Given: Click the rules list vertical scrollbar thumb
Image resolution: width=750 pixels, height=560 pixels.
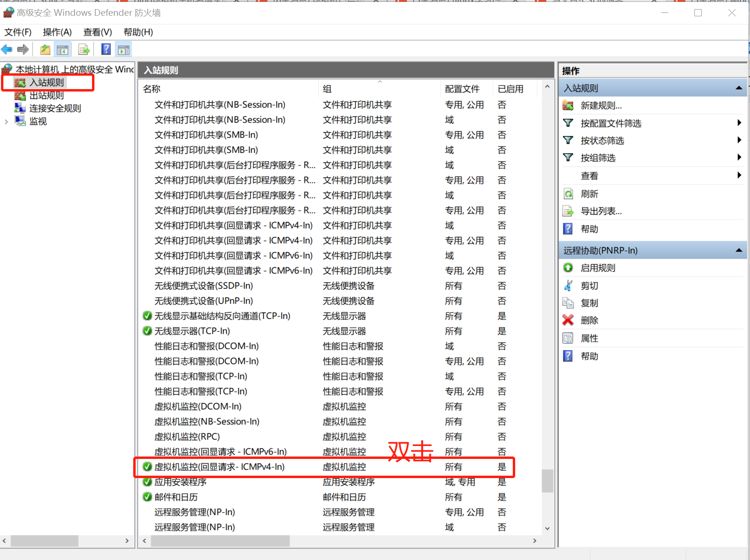Looking at the screenshot, I should (547, 480).
